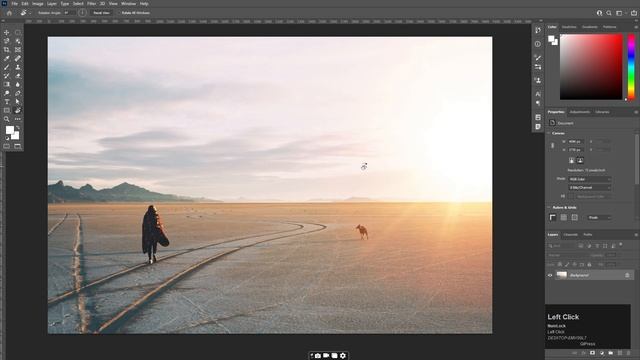Select the Frame tool
This screenshot has height=360, width=640.
click(18, 50)
